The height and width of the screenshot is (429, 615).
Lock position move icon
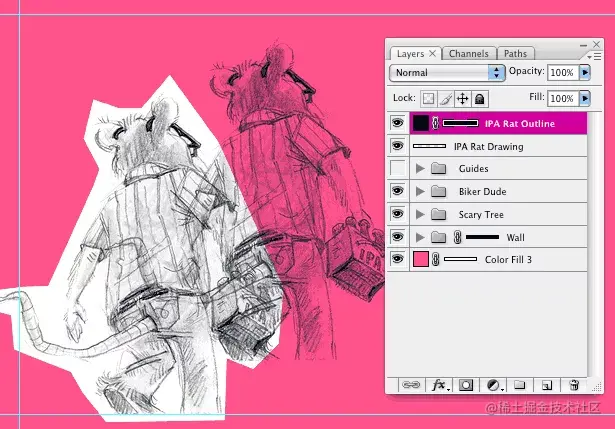[463, 98]
